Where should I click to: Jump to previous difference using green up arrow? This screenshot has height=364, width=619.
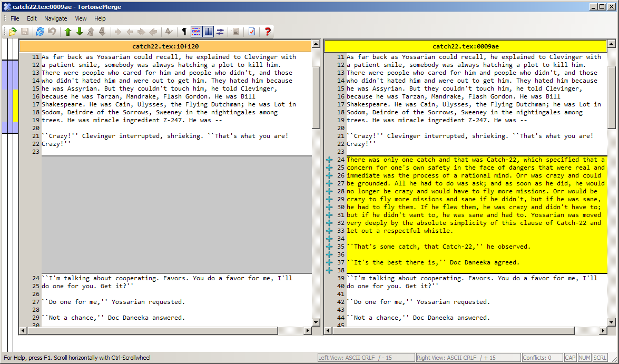click(x=67, y=32)
